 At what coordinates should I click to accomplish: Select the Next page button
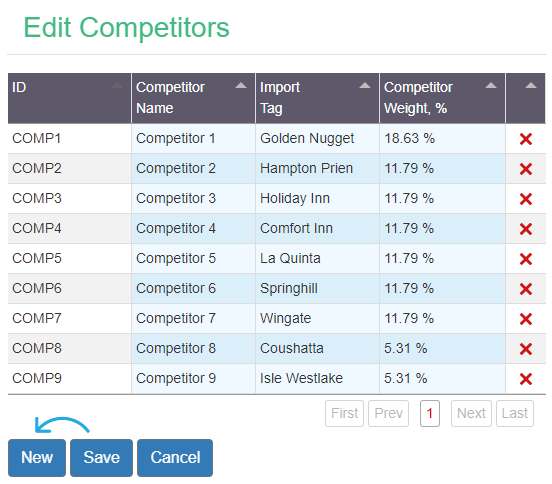point(471,413)
